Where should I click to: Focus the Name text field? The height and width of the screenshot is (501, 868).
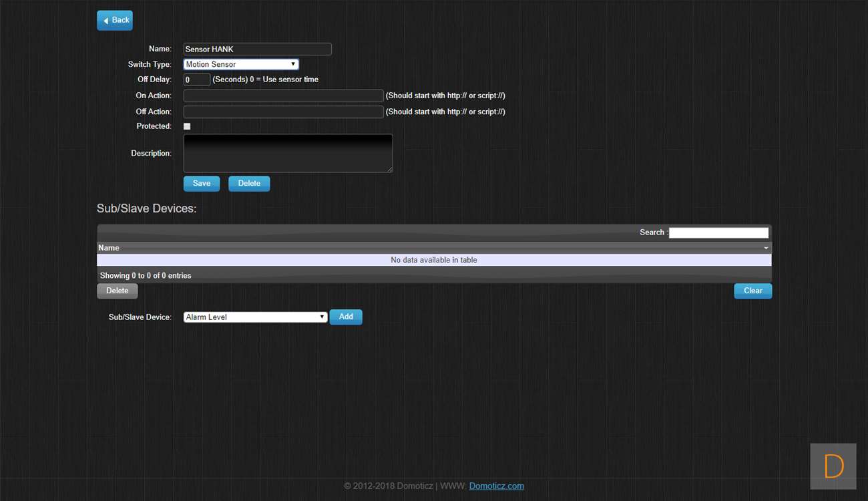(257, 49)
